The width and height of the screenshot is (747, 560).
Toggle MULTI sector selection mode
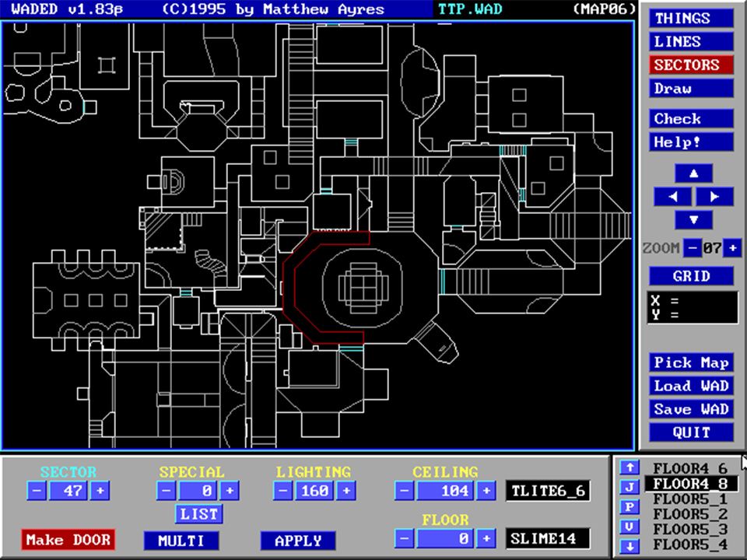coord(181,541)
